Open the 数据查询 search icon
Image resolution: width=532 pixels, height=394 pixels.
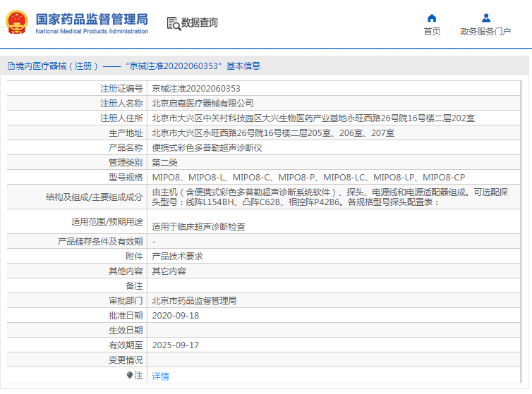[174, 23]
